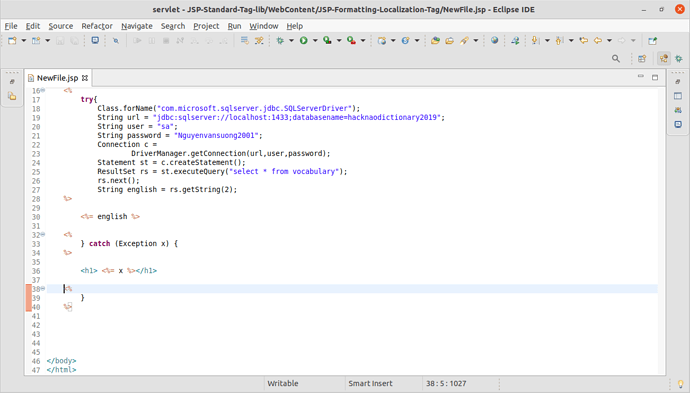Click the bottom icon in right trim stack
Image resolution: width=690 pixels, height=393 pixels.
pos(678,125)
